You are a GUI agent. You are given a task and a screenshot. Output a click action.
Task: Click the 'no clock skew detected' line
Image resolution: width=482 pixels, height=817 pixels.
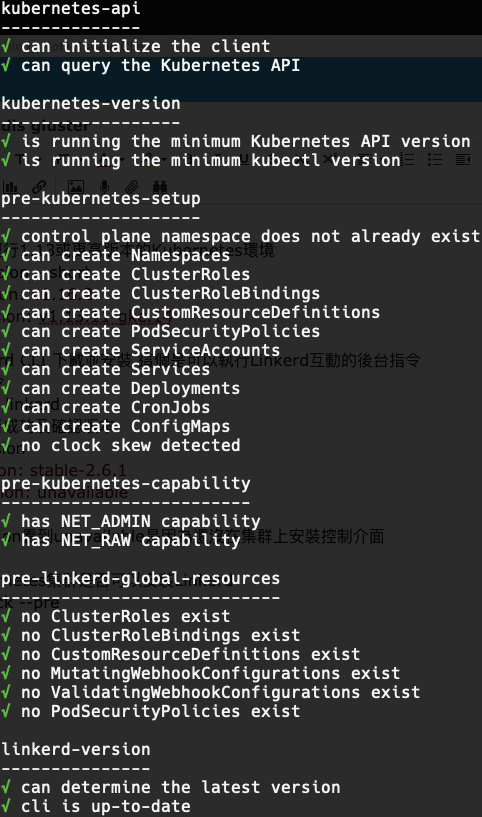pyautogui.click(x=120, y=445)
